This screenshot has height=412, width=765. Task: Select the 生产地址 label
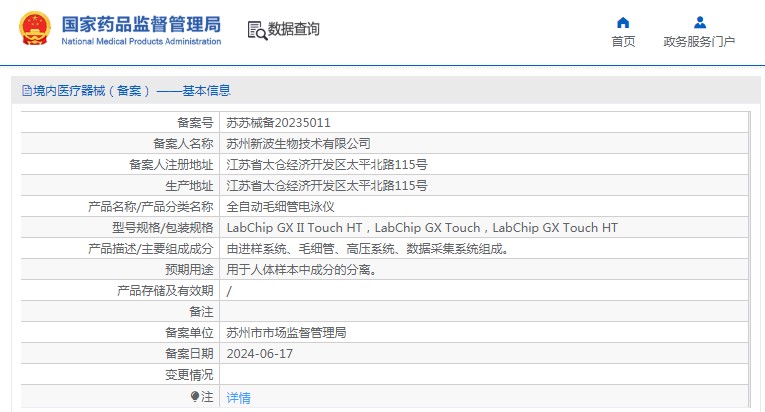189,185
